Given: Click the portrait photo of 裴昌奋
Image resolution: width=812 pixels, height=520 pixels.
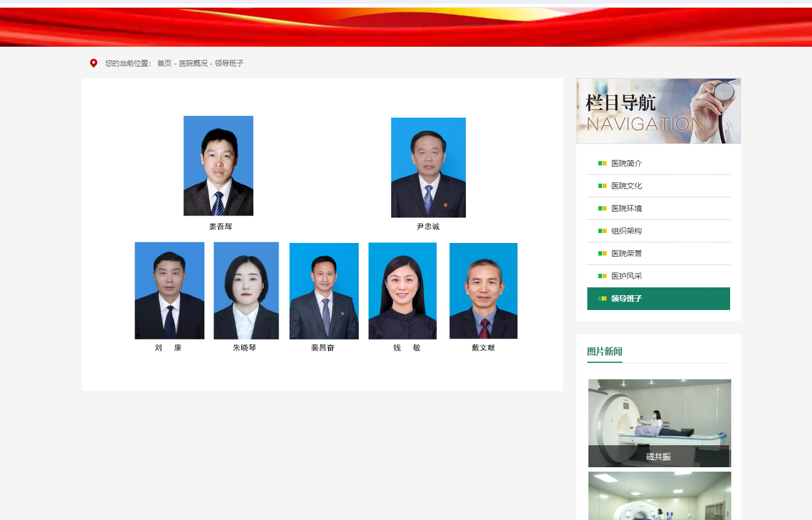Looking at the screenshot, I should (324, 291).
